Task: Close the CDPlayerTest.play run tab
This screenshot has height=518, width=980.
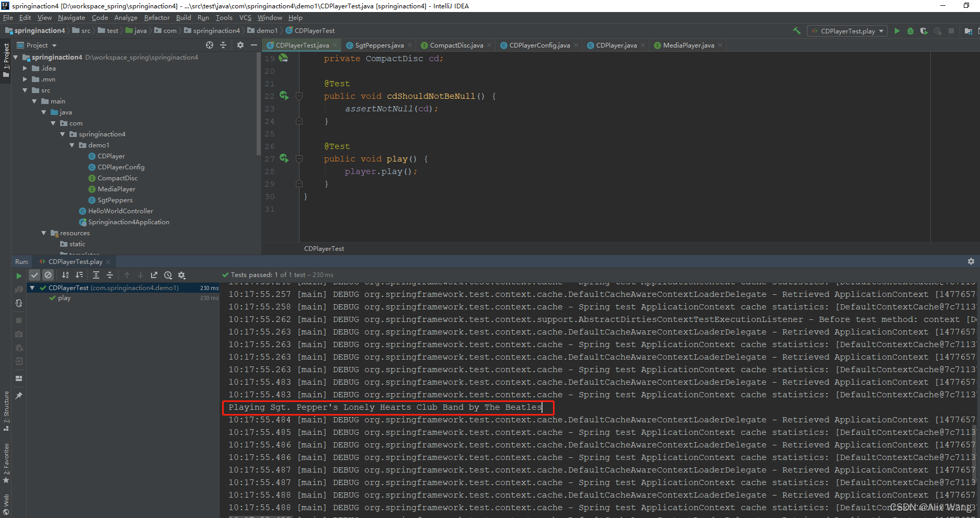Action: click(108, 262)
